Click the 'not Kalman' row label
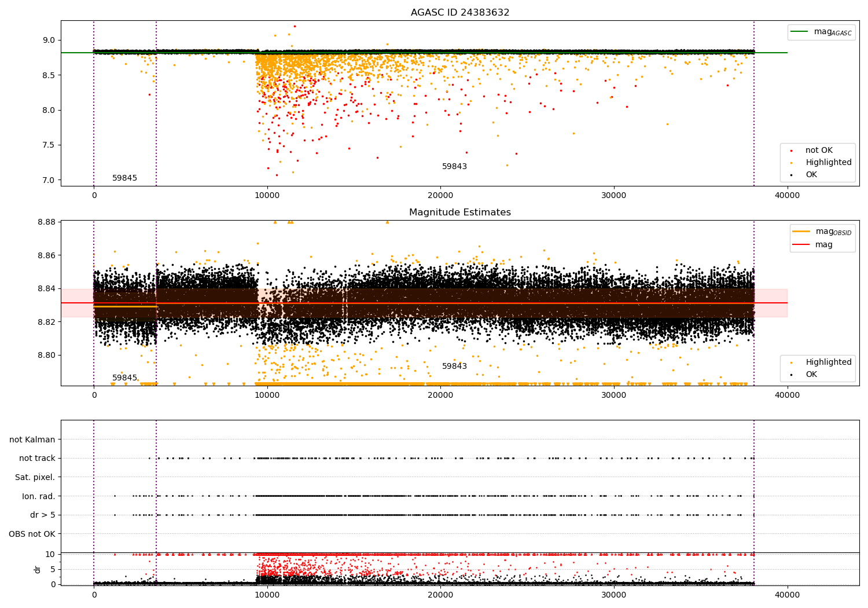868x608 pixels. 32,440
